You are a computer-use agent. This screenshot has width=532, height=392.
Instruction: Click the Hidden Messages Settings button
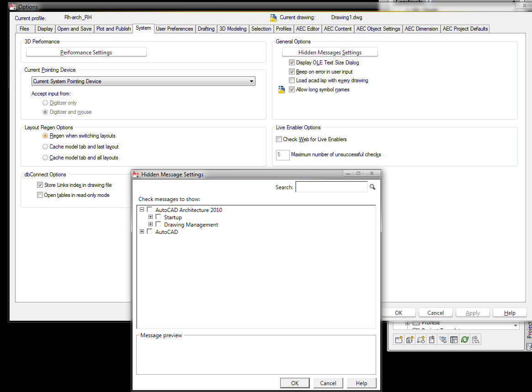click(330, 52)
